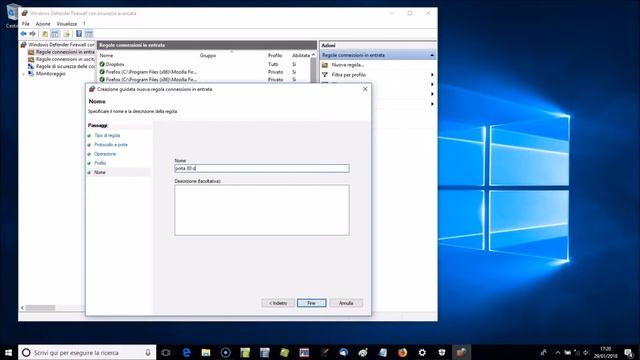The height and width of the screenshot is (360, 640).
Task: Launch Firefox from the taskbar
Action: point(402,353)
